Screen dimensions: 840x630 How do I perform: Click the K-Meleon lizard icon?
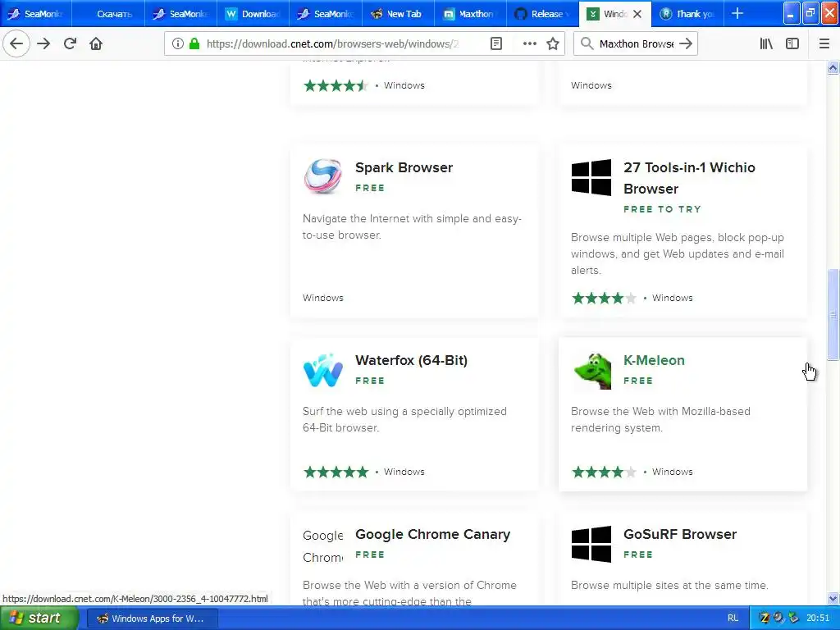592,371
